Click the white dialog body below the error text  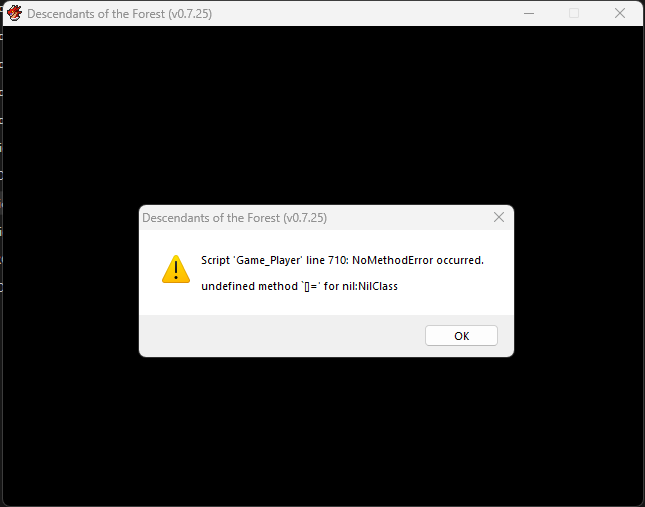326,304
